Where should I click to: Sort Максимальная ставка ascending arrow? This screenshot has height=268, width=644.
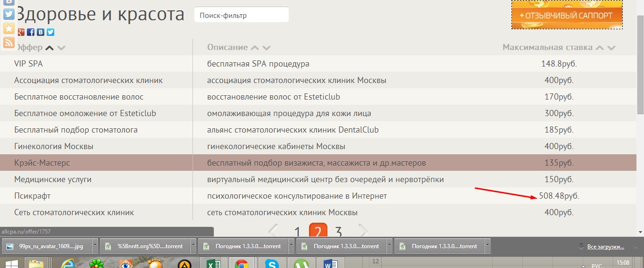point(600,48)
